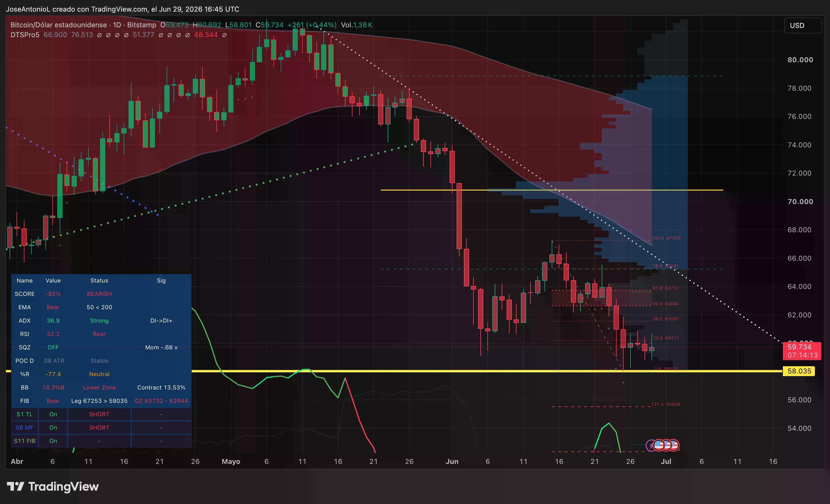
Task: Click the DTSPro5 indicator name
Action: point(25,35)
